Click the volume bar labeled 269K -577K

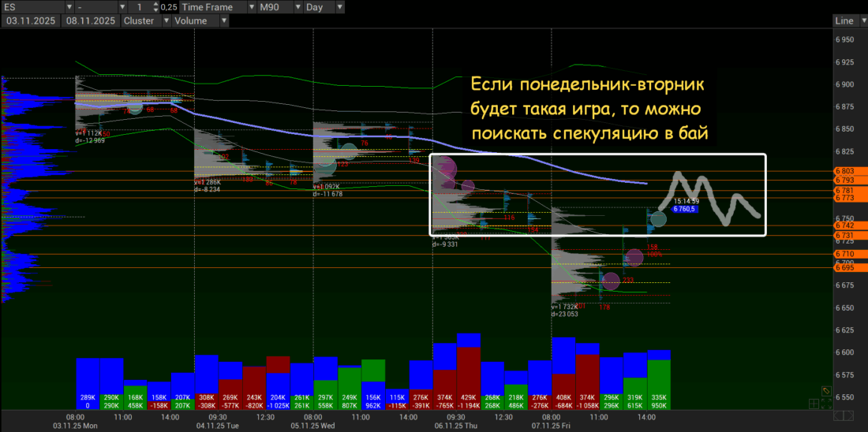coord(230,385)
